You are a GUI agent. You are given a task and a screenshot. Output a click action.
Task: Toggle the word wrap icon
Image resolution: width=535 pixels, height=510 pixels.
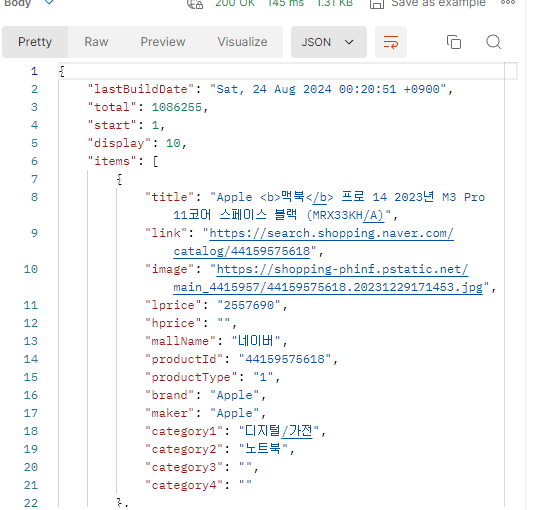click(x=391, y=42)
